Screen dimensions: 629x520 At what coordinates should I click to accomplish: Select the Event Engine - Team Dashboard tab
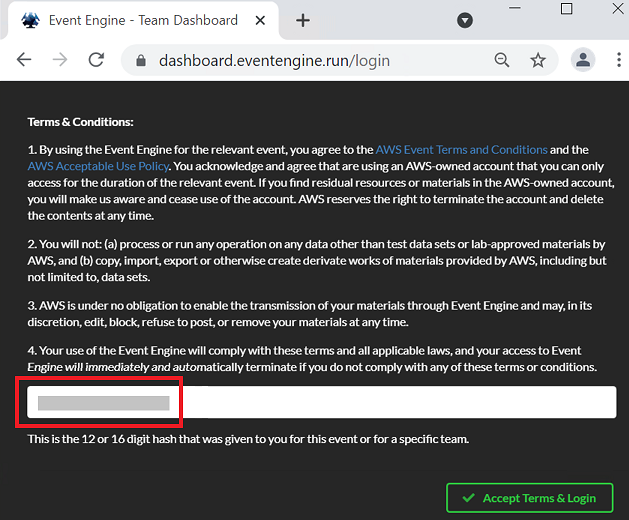pos(143,20)
